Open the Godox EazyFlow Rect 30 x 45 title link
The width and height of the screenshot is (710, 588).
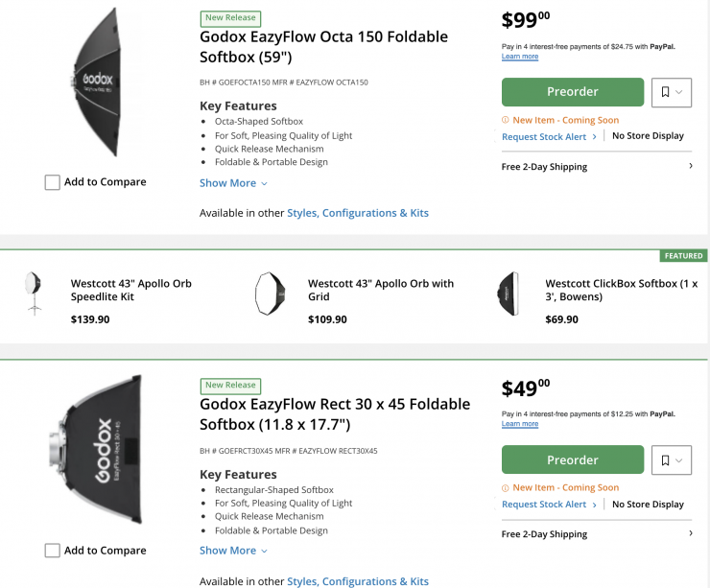pos(334,413)
